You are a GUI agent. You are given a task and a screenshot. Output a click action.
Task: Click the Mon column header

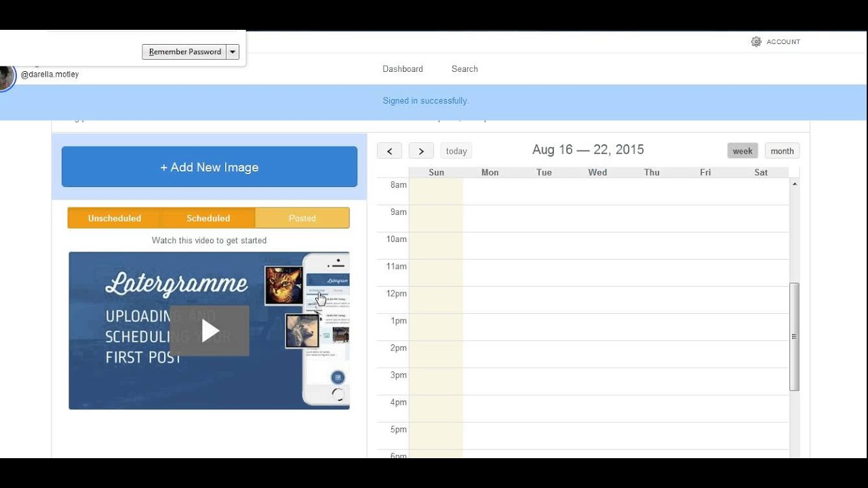[x=490, y=173]
